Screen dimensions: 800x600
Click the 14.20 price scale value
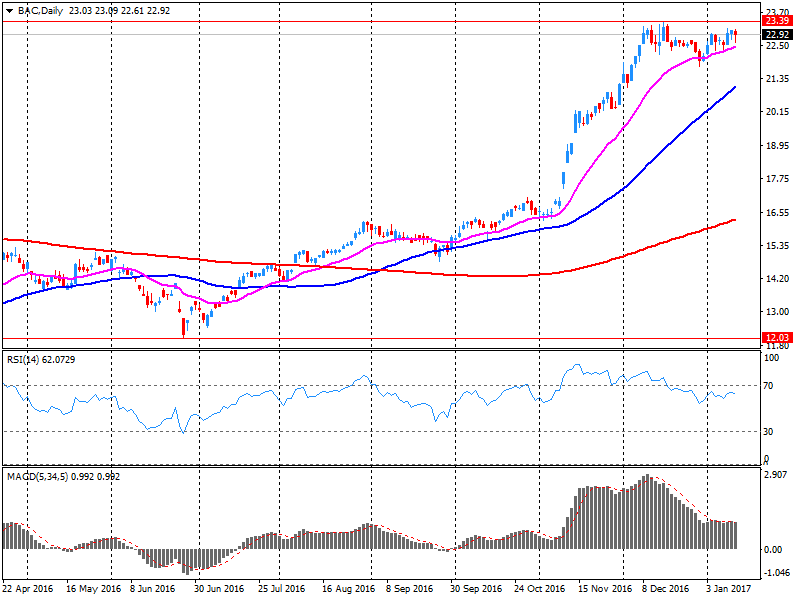777,279
